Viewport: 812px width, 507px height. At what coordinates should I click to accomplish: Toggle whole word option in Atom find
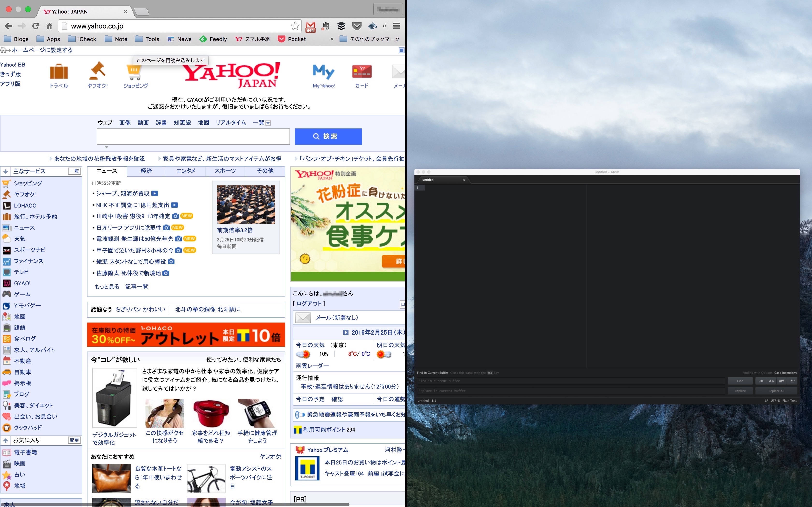(x=792, y=381)
